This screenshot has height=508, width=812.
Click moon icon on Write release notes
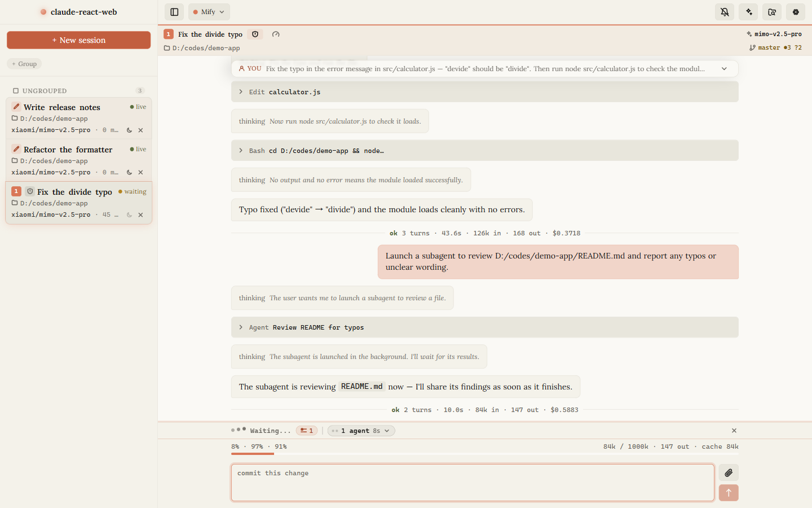point(129,130)
